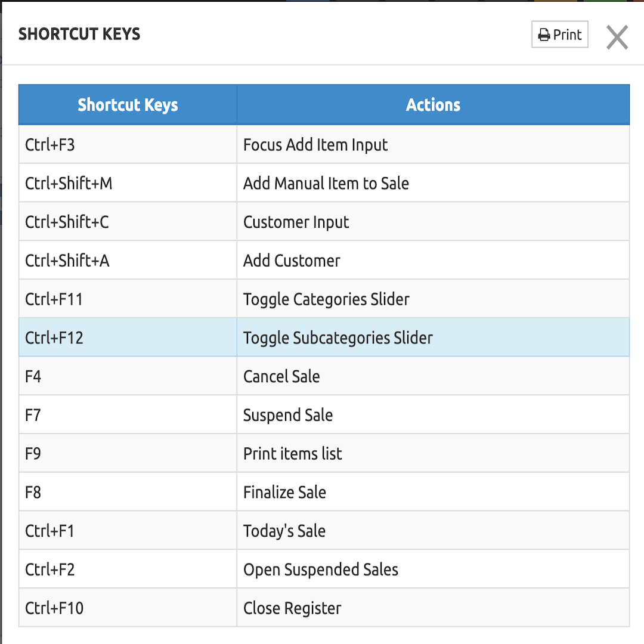Viewport: 644px width, 644px height.
Task: Click the SHORTCUT KEYS dialog title
Action: (79, 34)
